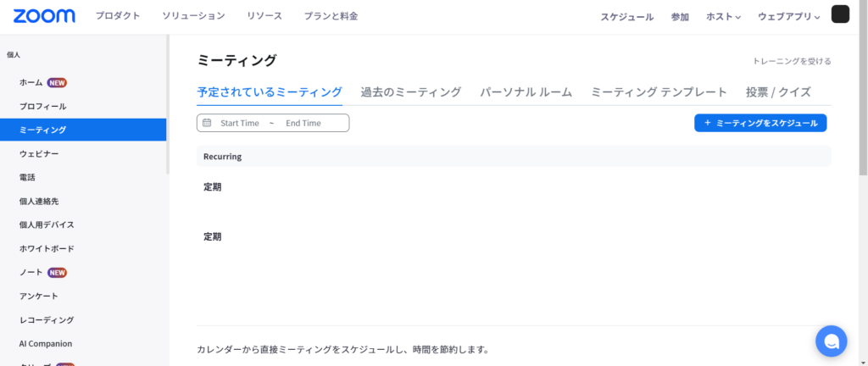Screen dimensions: 868x366
Task: Open レコーディング in the sidebar
Action: (x=47, y=320)
